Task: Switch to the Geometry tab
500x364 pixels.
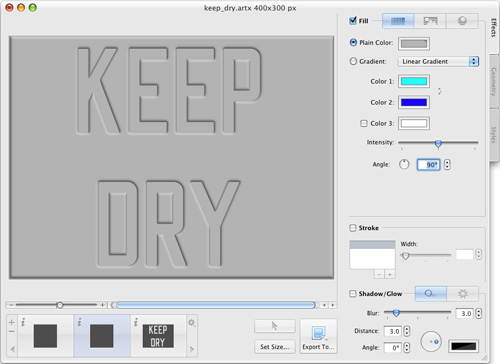Action: 494,82
